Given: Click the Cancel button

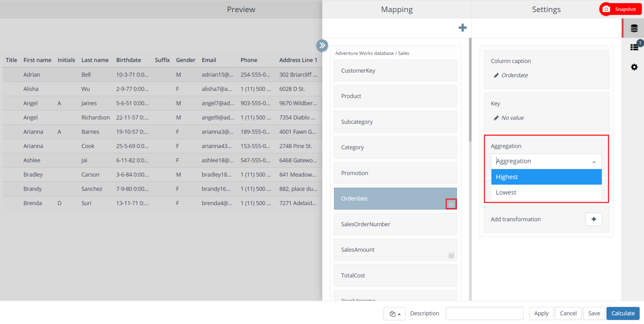Looking at the screenshot, I should coord(568,314).
